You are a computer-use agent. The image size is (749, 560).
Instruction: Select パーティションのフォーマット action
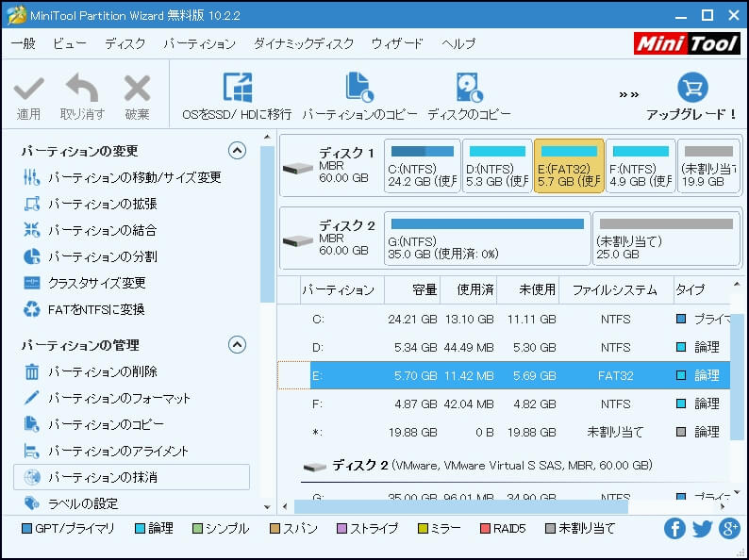pyautogui.click(x=108, y=398)
